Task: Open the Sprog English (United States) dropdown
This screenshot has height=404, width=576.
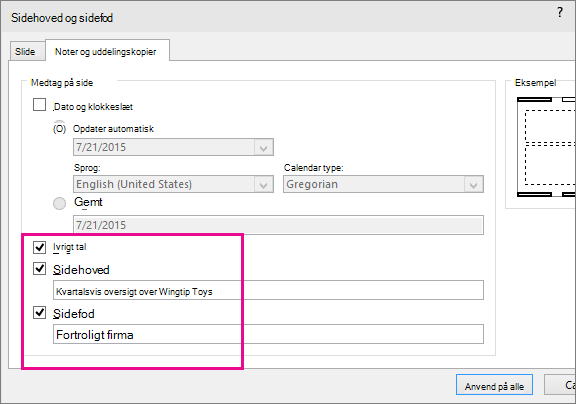Action: [x=173, y=184]
